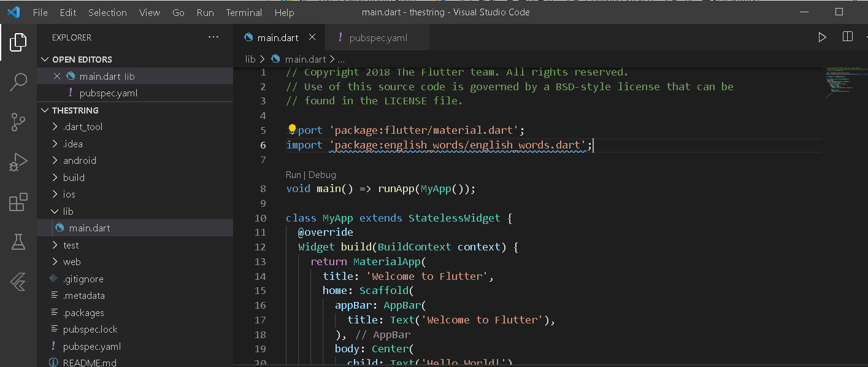Run the file with the play icon
This screenshot has height=367, width=868.
click(822, 37)
